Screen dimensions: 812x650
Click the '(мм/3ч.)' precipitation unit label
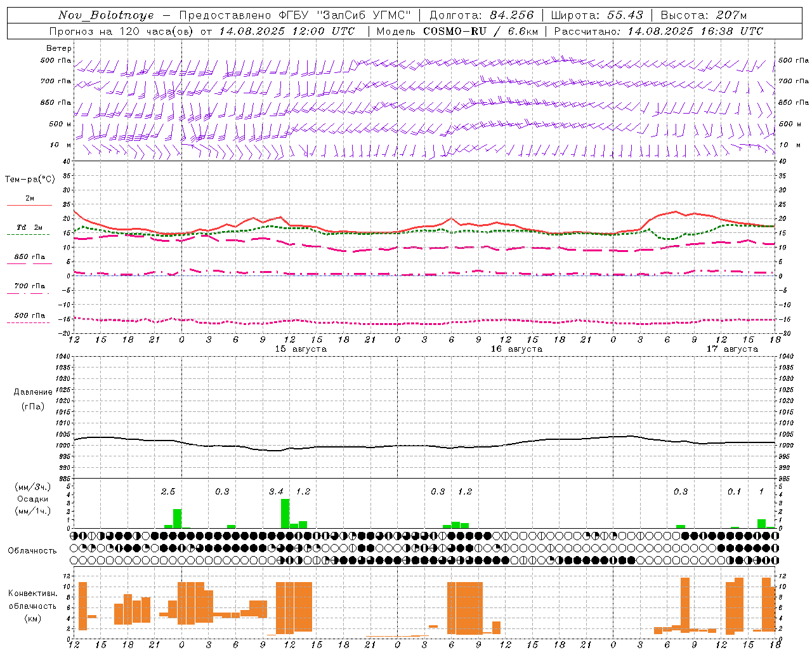33,487
